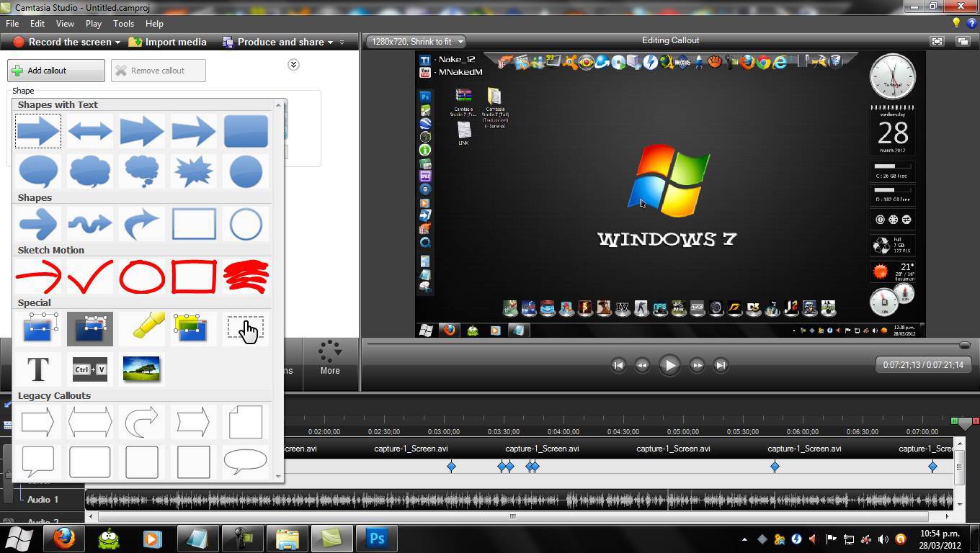This screenshot has width=980, height=553.
Task: Select the double-headed arrow under Shapes with Text
Action: [x=90, y=131]
